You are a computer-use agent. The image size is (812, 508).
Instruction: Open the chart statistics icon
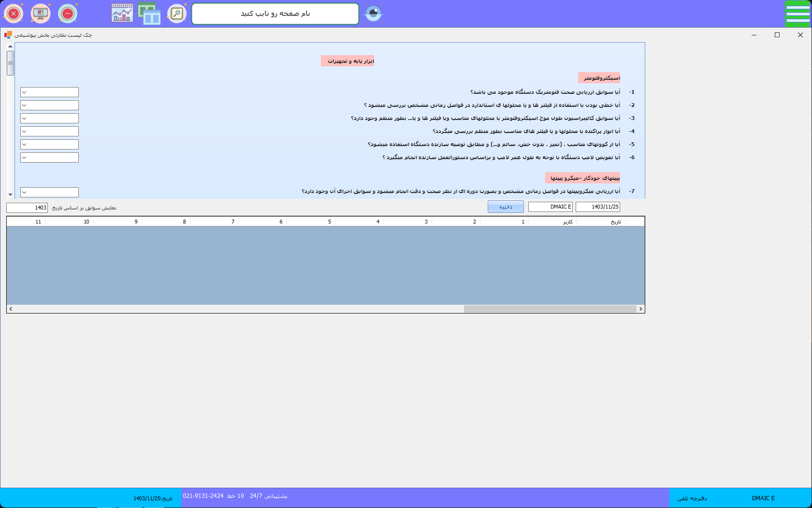(x=122, y=14)
